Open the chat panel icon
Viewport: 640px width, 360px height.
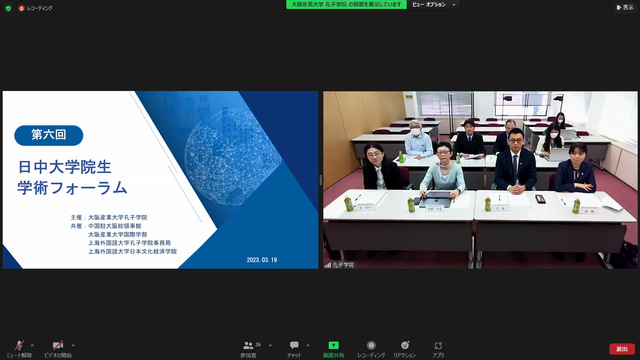pyautogui.click(x=294, y=345)
